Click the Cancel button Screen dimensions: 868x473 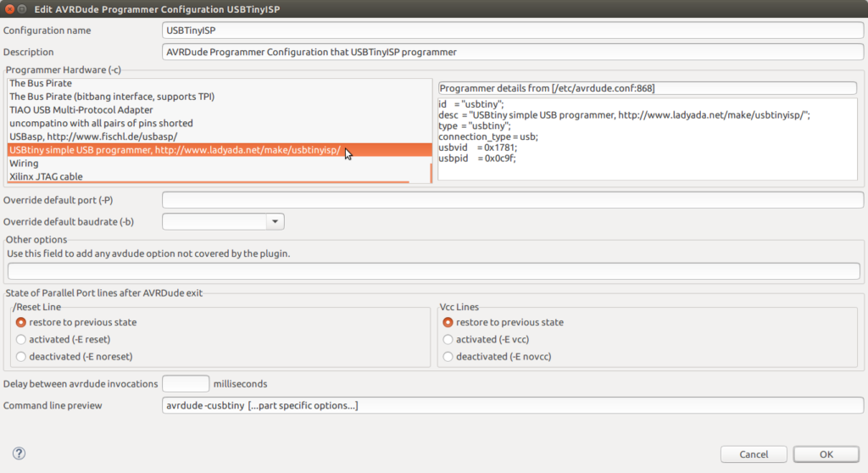(754, 454)
